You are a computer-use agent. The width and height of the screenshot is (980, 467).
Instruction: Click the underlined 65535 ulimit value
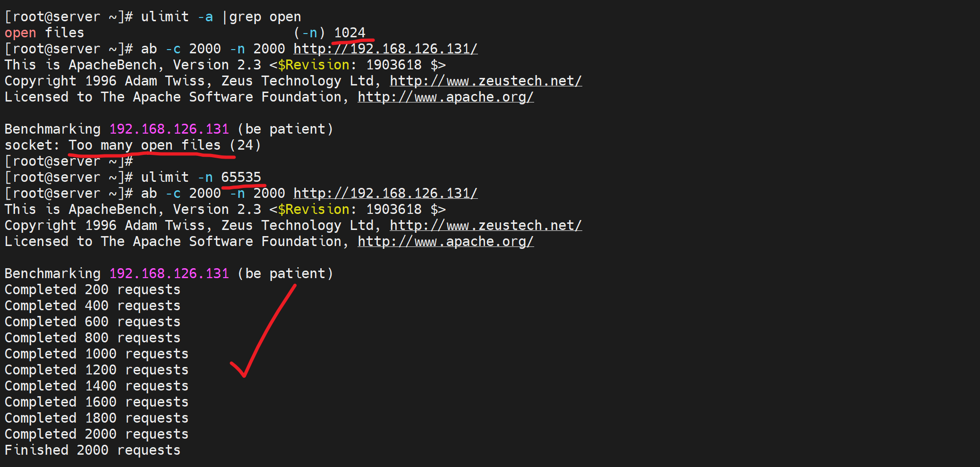[241, 177]
